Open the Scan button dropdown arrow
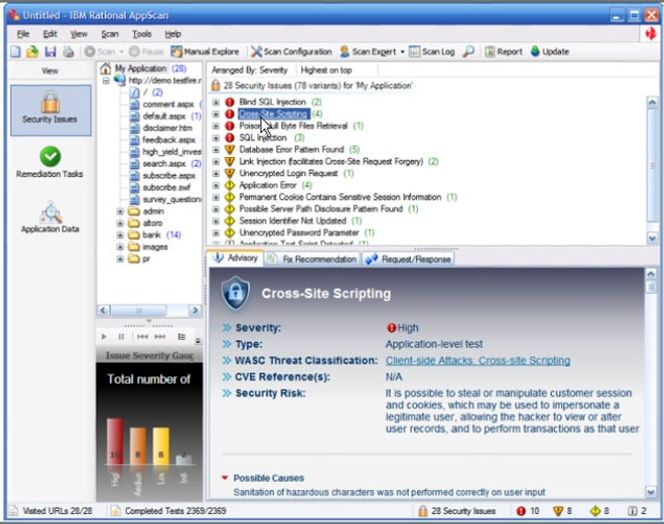 point(122,52)
